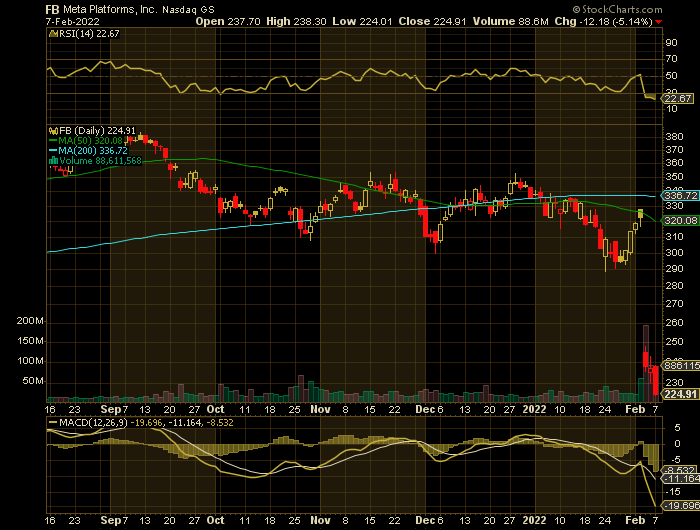Click the MA(50) 320.08 legend text
This screenshot has width=700, height=530.
pos(90,141)
